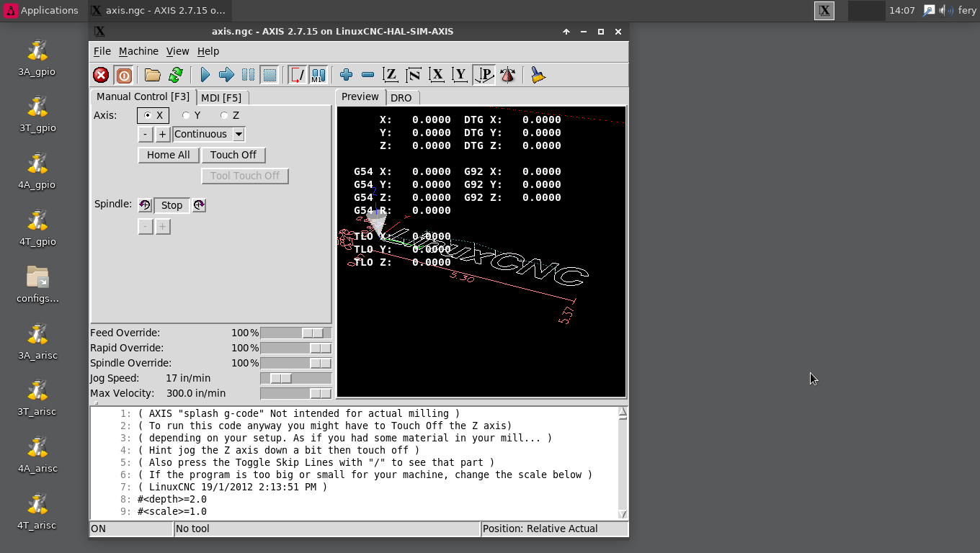This screenshot has width=980, height=553.
Task: Open the File menu
Action: click(x=102, y=51)
